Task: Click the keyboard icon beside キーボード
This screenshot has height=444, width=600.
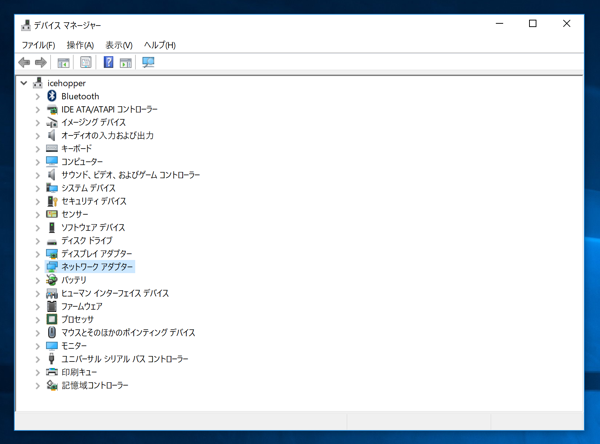Action: click(x=52, y=148)
